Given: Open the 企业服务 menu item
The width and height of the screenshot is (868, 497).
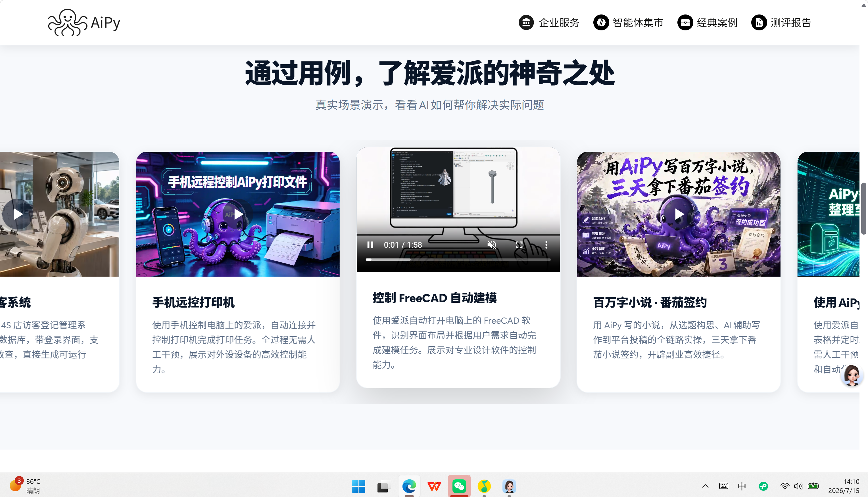Looking at the screenshot, I should (x=549, y=22).
